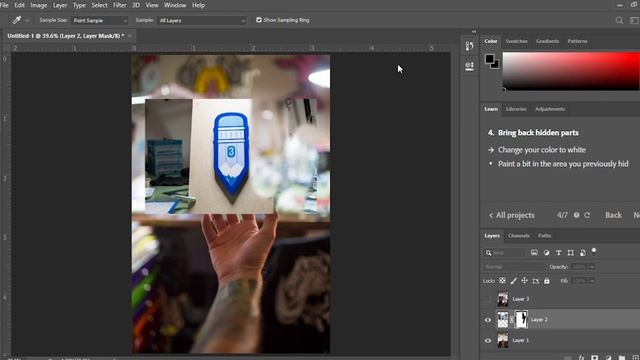This screenshot has width=640, height=360.
Task: Click the Back tutorial button
Action: (x=613, y=215)
